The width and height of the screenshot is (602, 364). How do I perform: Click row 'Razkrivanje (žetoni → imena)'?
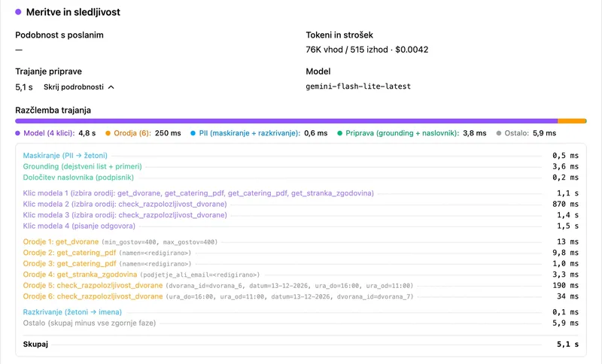[x=300, y=312]
